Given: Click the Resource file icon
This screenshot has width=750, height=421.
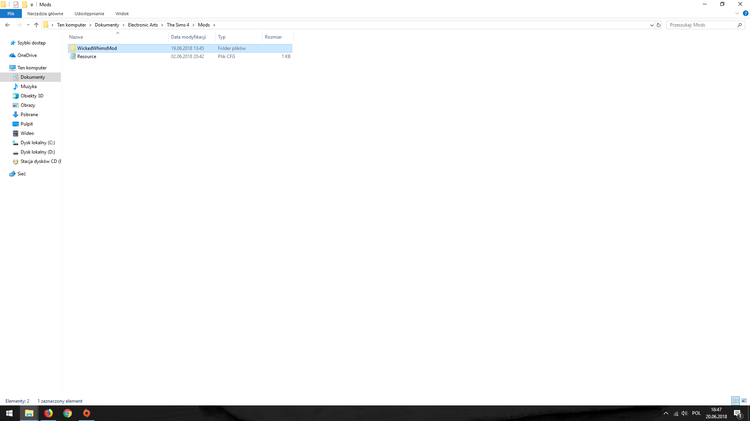Looking at the screenshot, I should [73, 56].
